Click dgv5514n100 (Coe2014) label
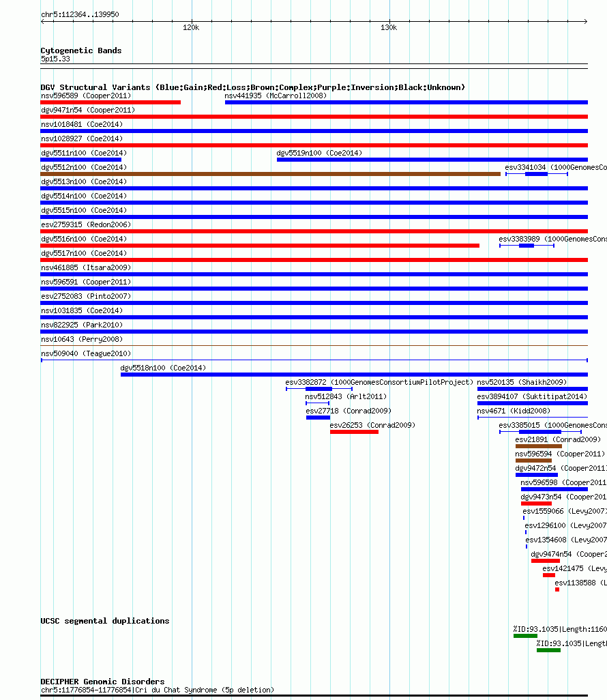The image size is (607, 700). click(x=84, y=196)
